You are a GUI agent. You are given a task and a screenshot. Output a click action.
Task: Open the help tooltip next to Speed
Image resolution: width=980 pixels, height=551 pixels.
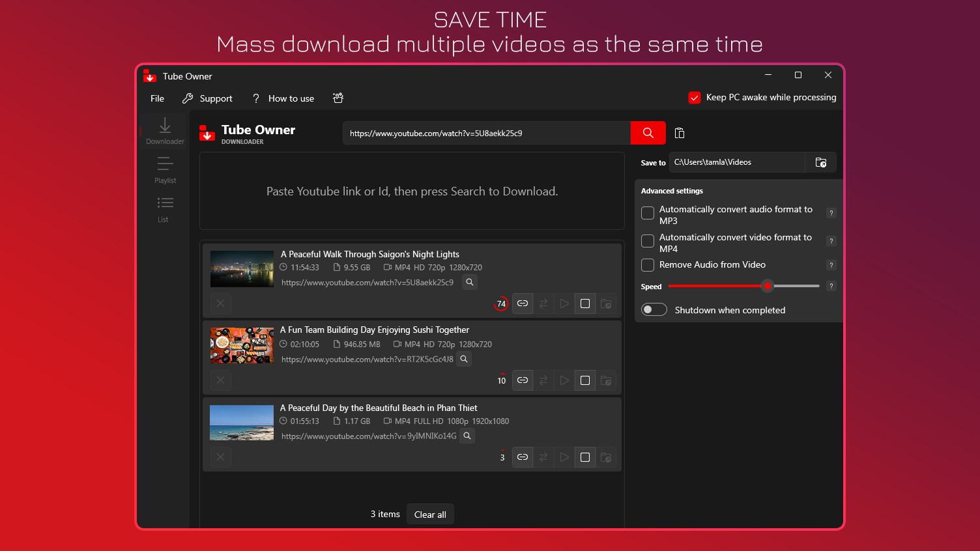pyautogui.click(x=831, y=286)
